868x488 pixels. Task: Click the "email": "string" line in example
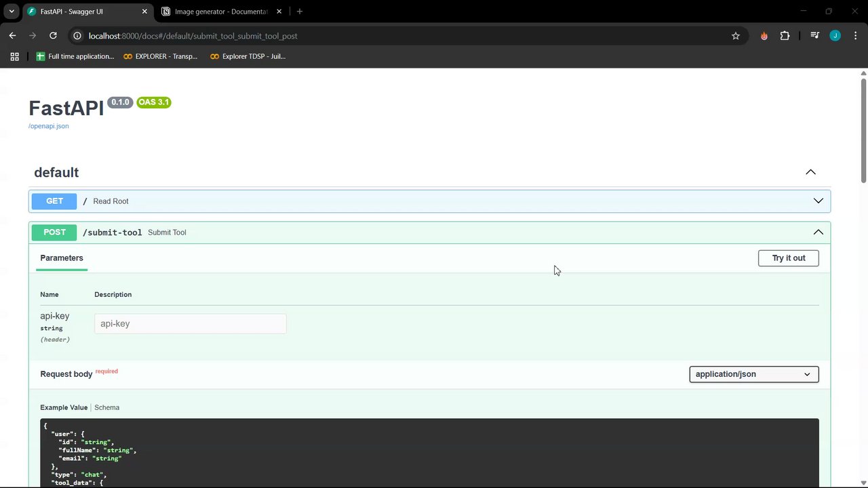click(x=90, y=458)
